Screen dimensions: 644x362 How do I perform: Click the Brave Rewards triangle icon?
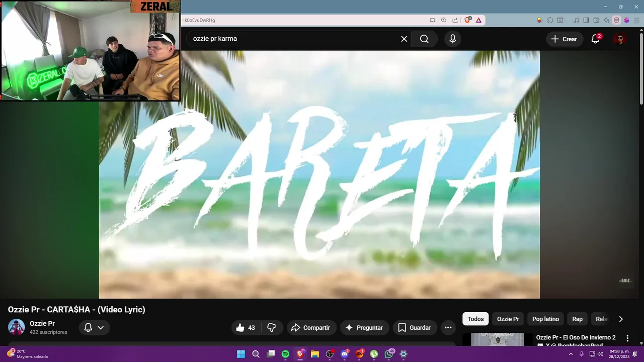tap(478, 20)
